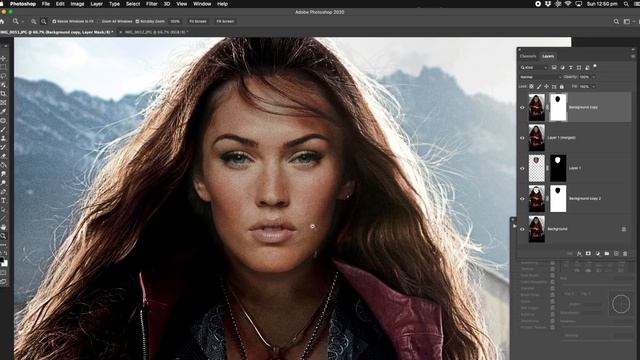Open the Kind filter dropdown
Screen dimensions: 640x360
point(534,67)
